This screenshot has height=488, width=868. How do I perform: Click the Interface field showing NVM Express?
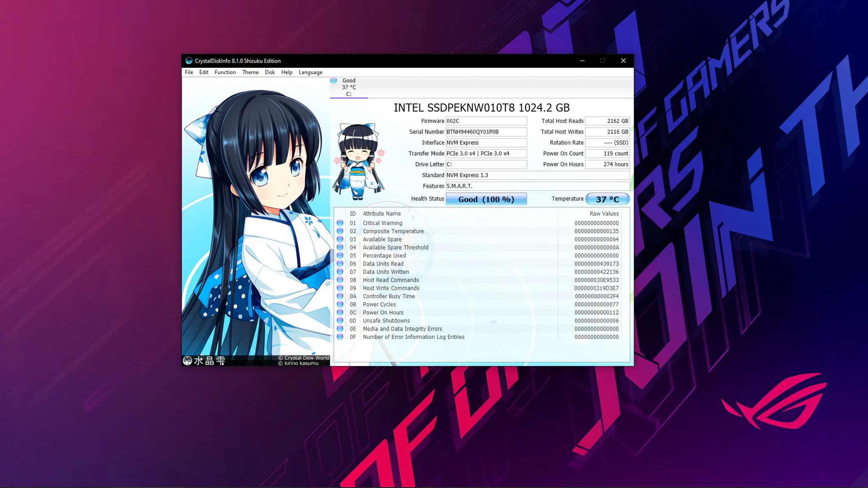[486, 143]
